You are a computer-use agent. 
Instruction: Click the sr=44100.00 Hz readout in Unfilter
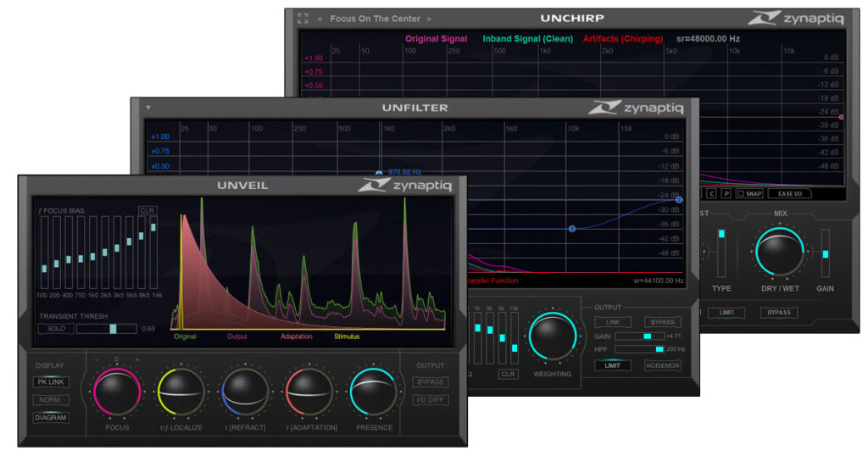tap(659, 281)
